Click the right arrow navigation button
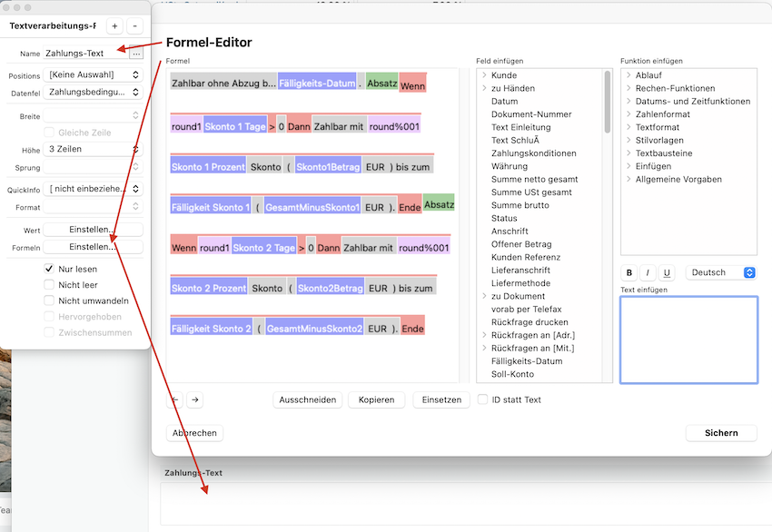The width and height of the screenshot is (772, 532). [195, 399]
